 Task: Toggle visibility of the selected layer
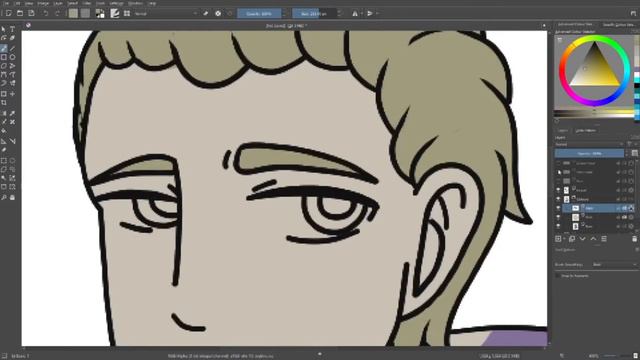[x=558, y=208]
